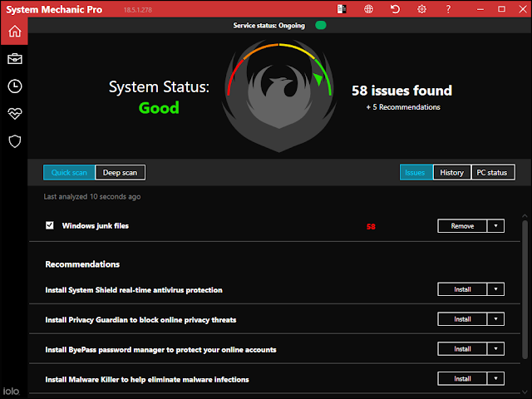Maximize the System Mechanic Pro window

coord(501,9)
